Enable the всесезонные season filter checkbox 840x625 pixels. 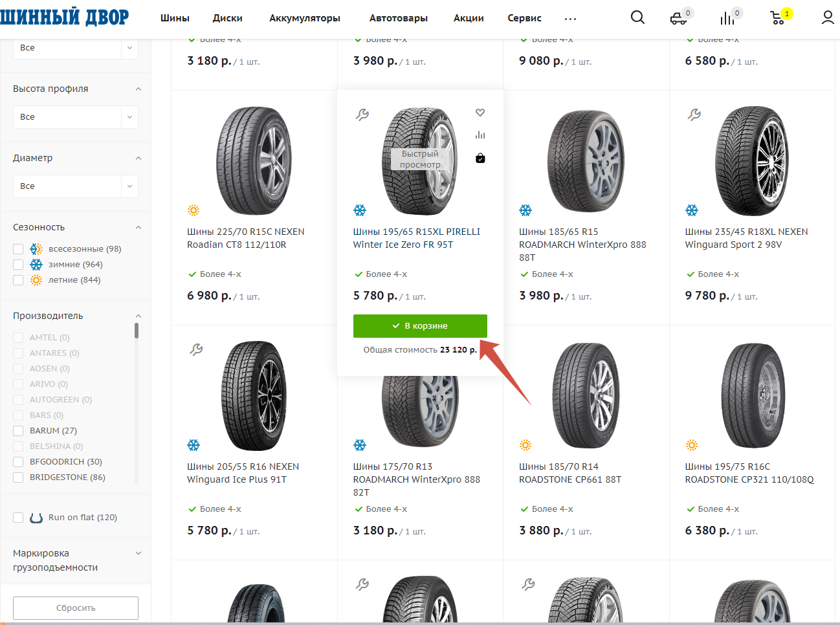pos(18,249)
